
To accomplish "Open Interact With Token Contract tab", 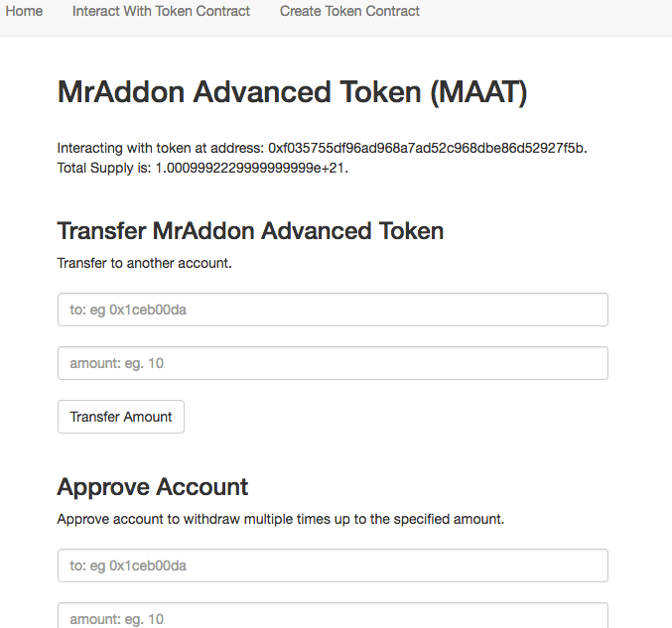I will 161,12.
